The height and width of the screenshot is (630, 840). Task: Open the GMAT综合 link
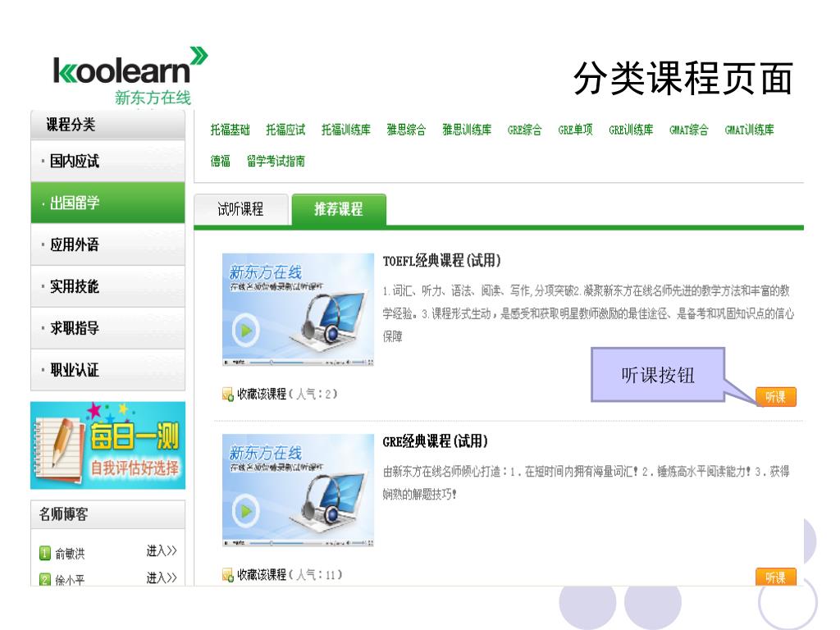click(x=688, y=130)
